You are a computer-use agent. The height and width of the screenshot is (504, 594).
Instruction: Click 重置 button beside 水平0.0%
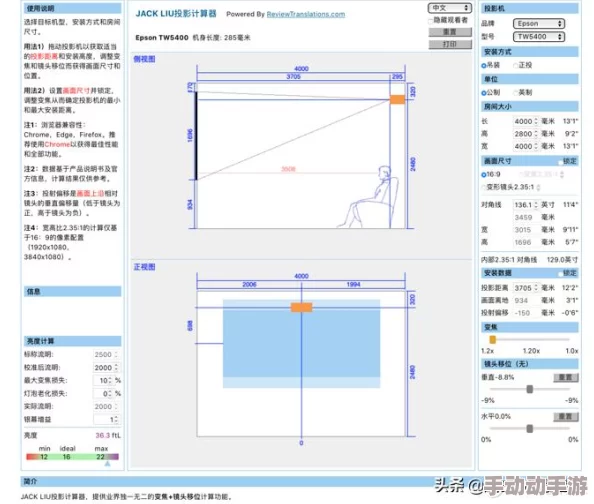tap(566, 417)
